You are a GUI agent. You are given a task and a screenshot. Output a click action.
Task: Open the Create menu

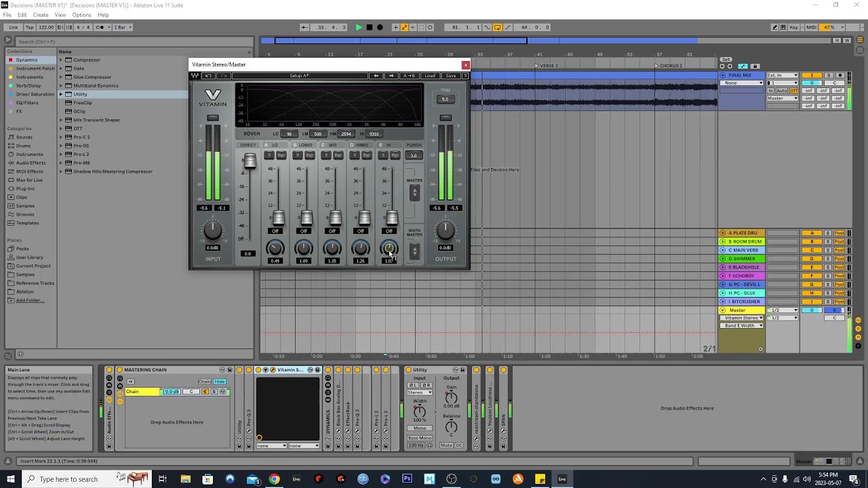pos(41,15)
